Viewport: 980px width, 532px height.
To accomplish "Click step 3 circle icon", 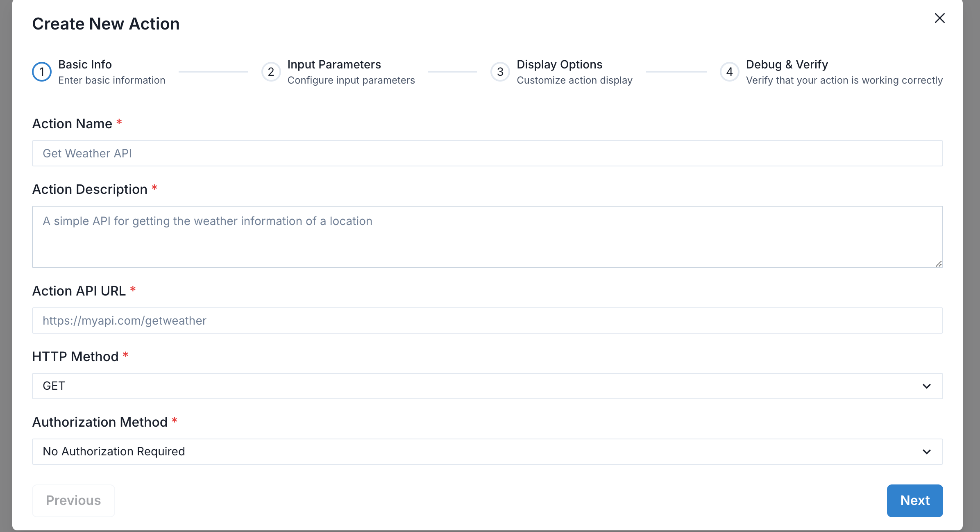I will click(500, 72).
